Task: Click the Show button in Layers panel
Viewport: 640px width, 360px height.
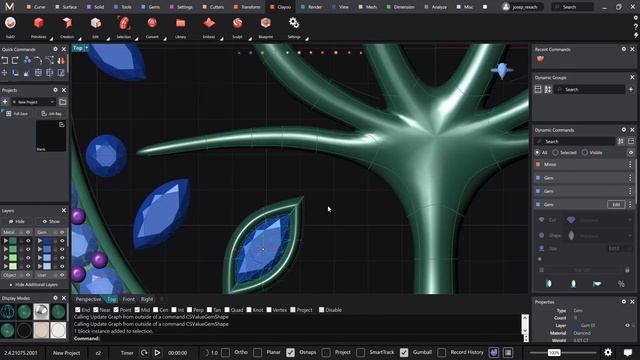Action: (51, 221)
